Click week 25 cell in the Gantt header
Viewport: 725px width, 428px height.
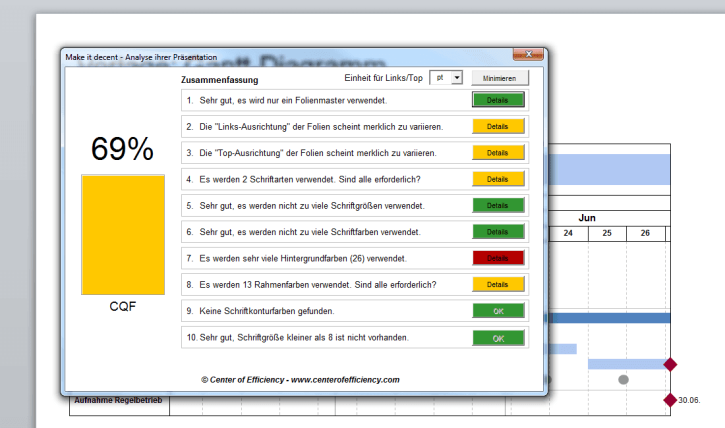(607, 233)
